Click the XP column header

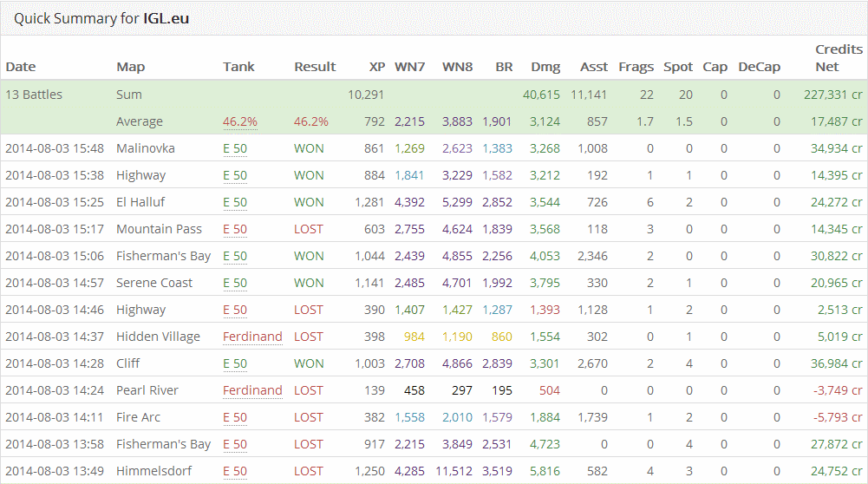(x=377, y=67)
